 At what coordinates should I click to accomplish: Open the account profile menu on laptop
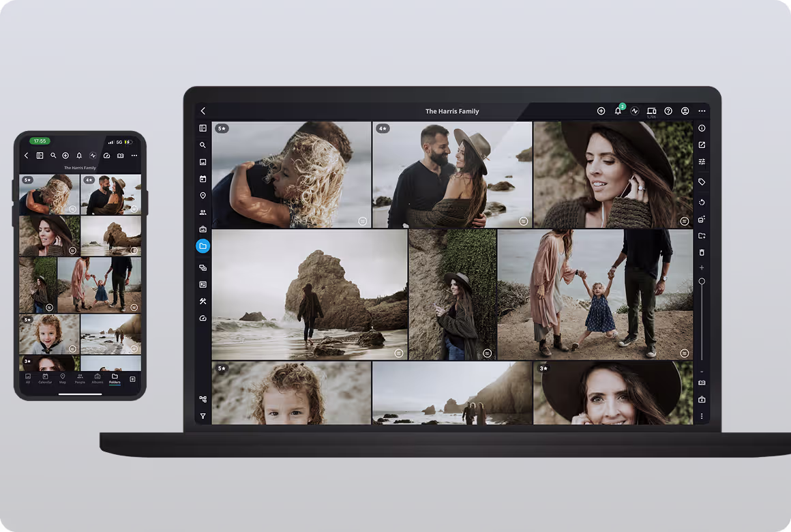click(x=685, y=111)
